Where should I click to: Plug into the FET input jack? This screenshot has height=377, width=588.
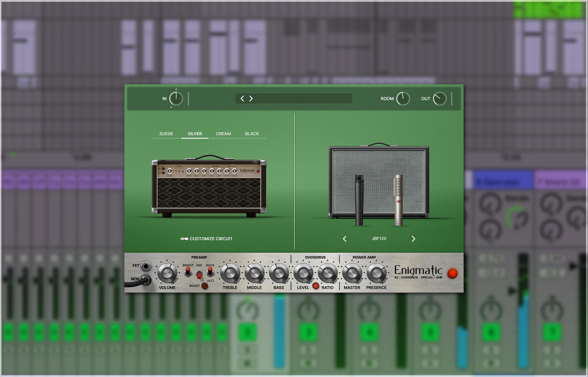coord(146,266)
